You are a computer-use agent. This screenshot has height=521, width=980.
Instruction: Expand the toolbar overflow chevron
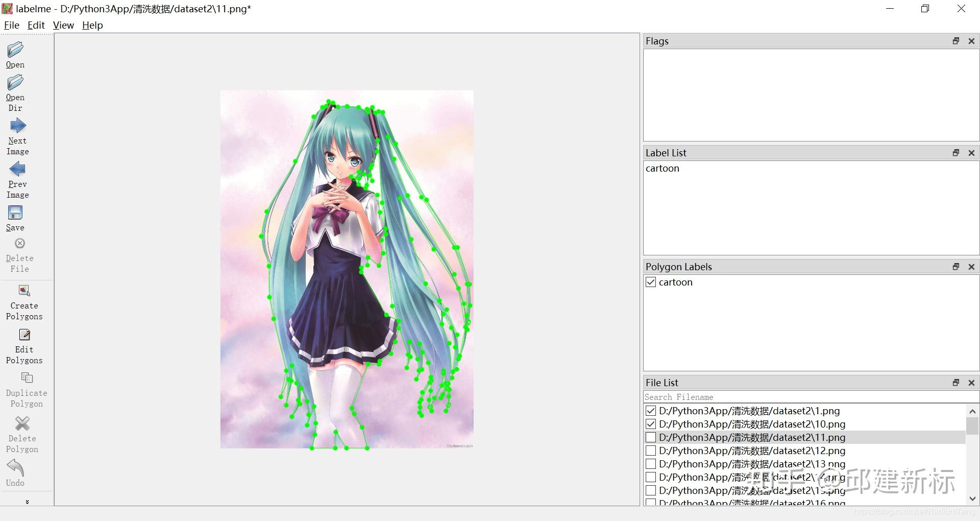27,502
